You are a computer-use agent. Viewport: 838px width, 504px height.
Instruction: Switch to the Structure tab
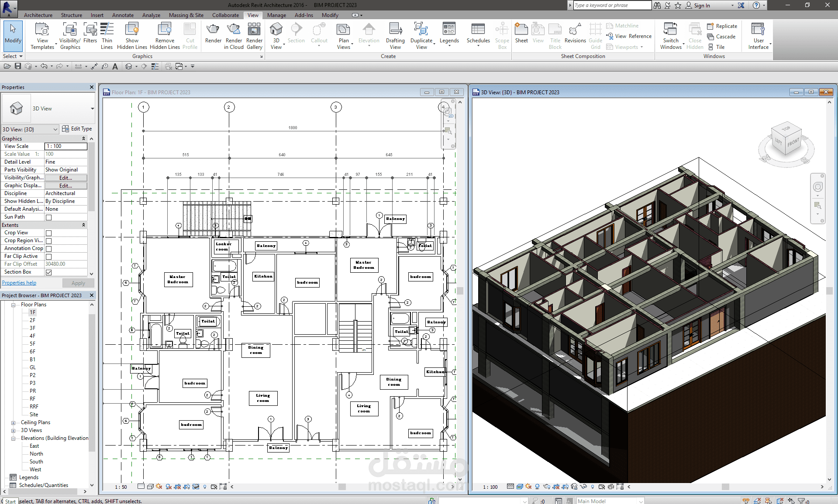72,15
